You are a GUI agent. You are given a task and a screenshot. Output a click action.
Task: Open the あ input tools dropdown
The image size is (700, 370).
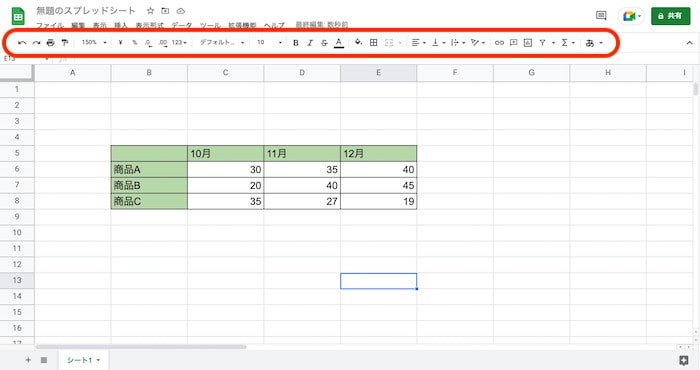[x=594, y=43]
